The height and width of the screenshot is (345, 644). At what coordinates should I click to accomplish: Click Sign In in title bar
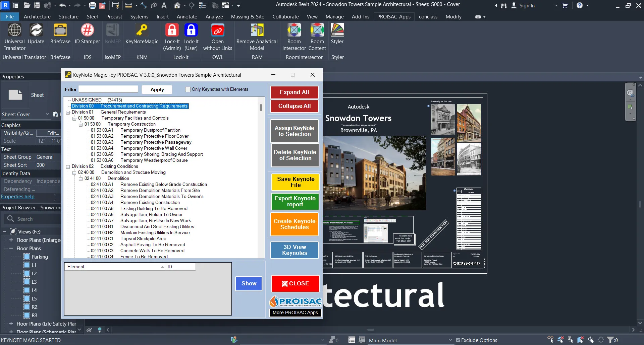[527, 5]
